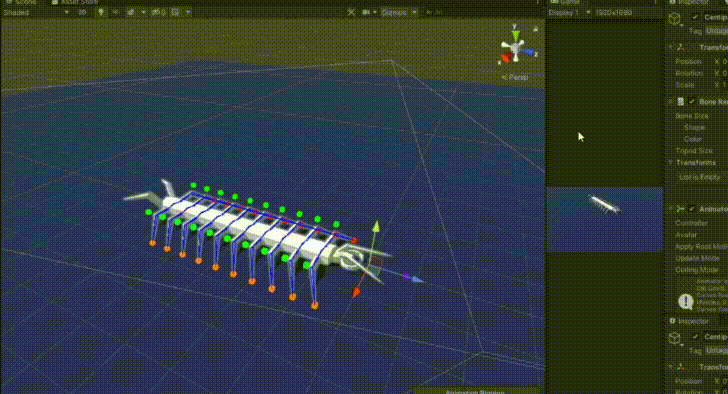This screenshot has height=394, width=728.
Task: Click the 'List is Empty' text
Action: point(699,177)
